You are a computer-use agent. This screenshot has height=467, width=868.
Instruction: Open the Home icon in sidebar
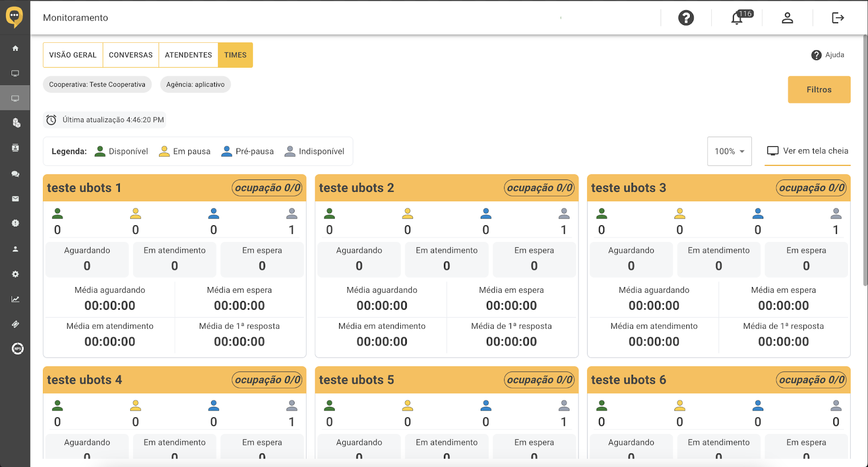[15, 48]
